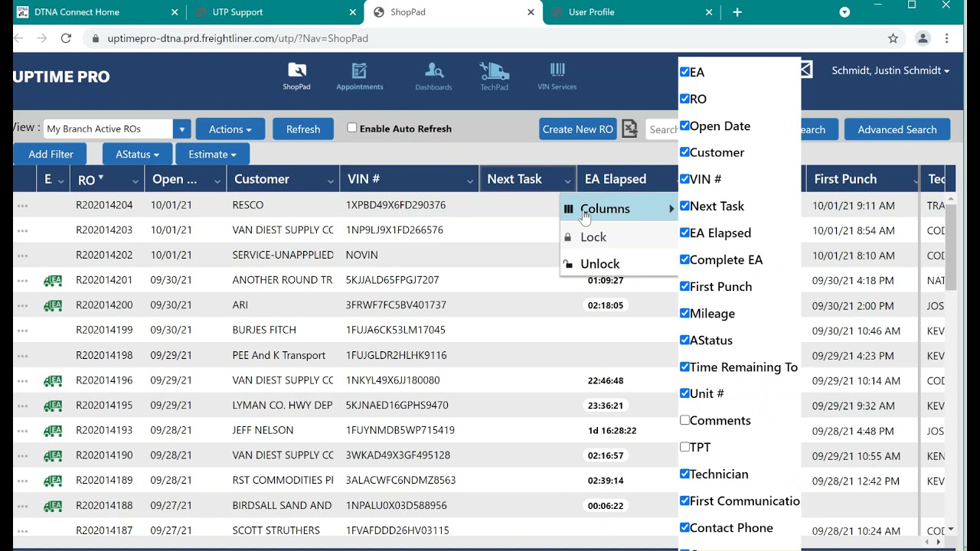Sort by the EA Elapsed column header

click(x=615, y=179)
